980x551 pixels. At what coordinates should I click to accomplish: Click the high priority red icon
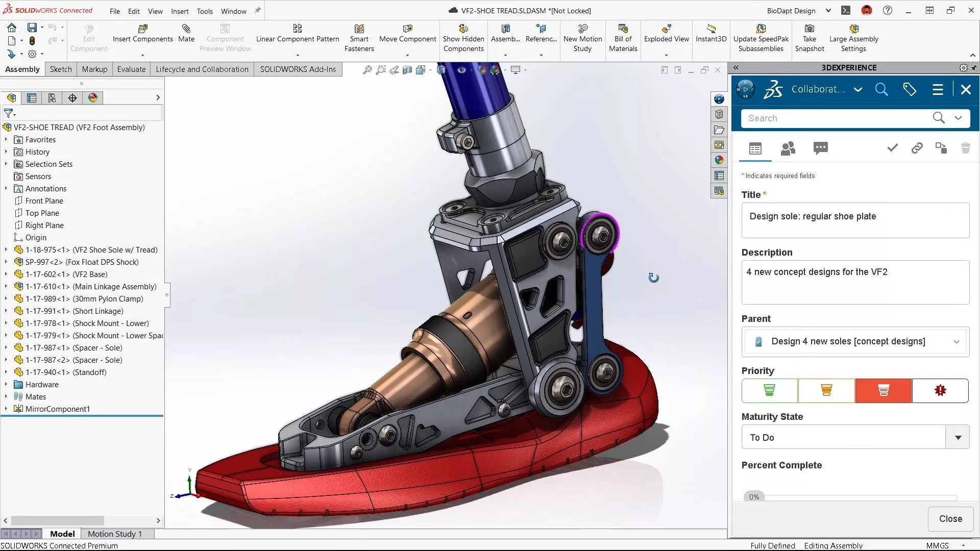(883, 390)
